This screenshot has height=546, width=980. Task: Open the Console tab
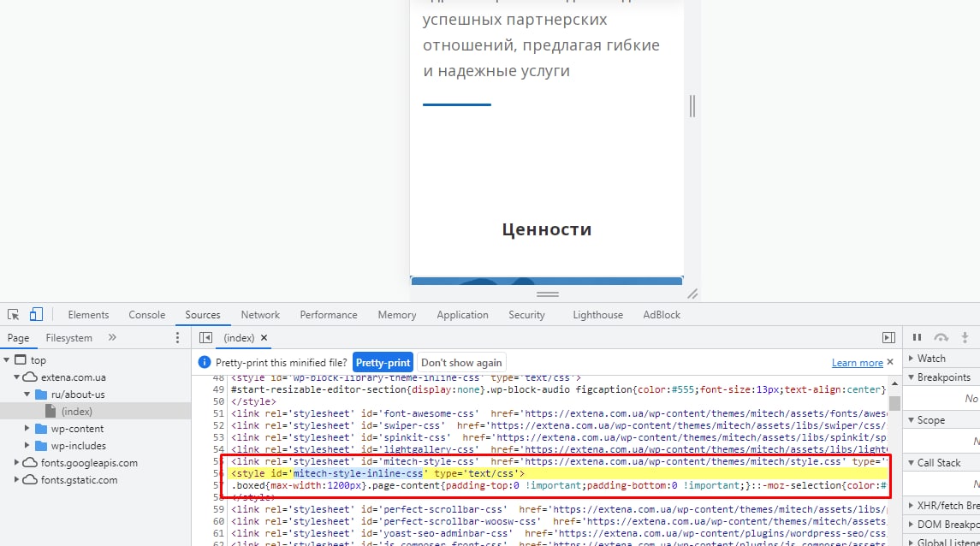[147, 315]
